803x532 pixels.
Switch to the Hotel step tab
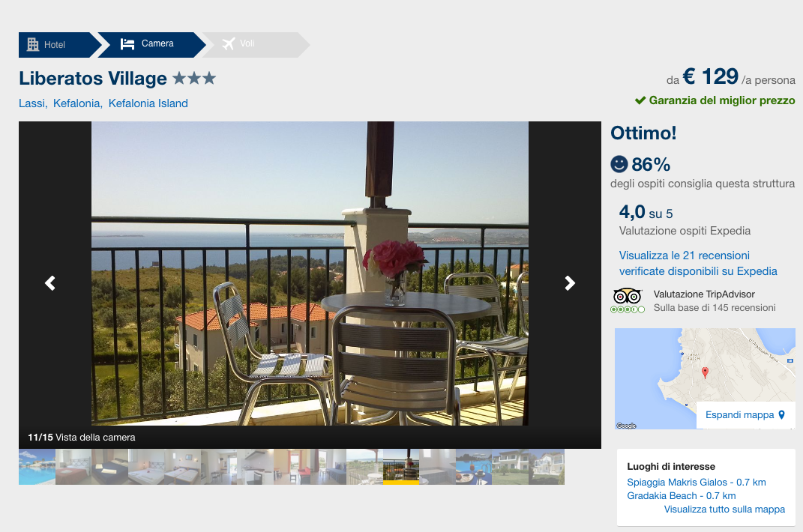click(x=55, y=45)
